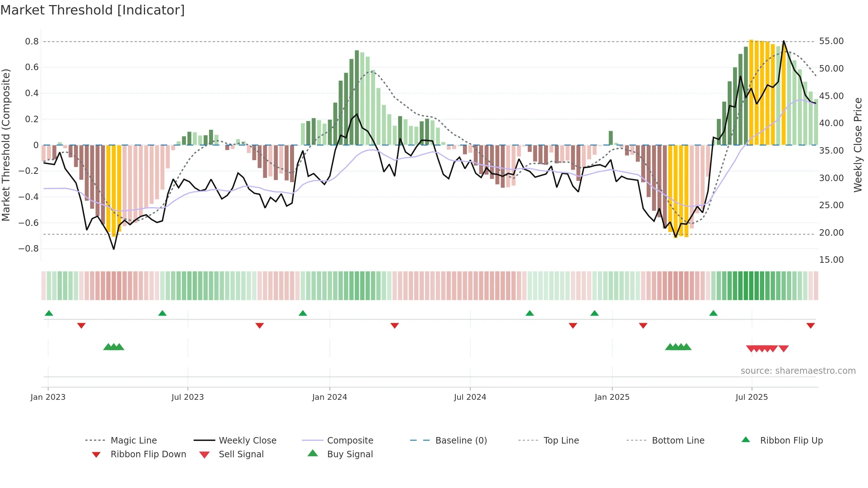This screenshot has height=488, width=868.
Task: Click the Ribbon Flip Down triangle in Feb 2023
Action: click(x=81, y=326)
